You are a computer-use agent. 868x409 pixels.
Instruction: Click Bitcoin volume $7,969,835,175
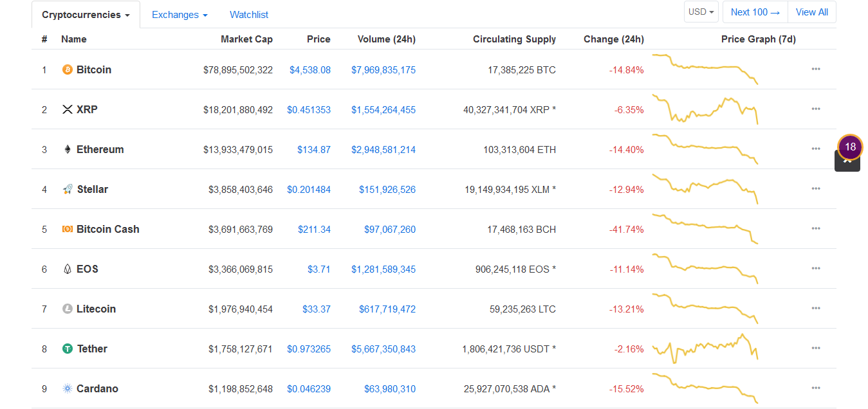pyautogui.click(x=383, y=69)
